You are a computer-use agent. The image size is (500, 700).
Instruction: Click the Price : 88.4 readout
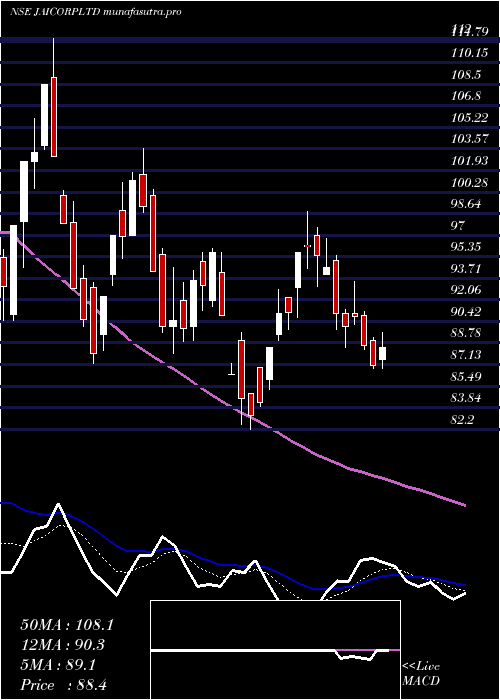63,685
